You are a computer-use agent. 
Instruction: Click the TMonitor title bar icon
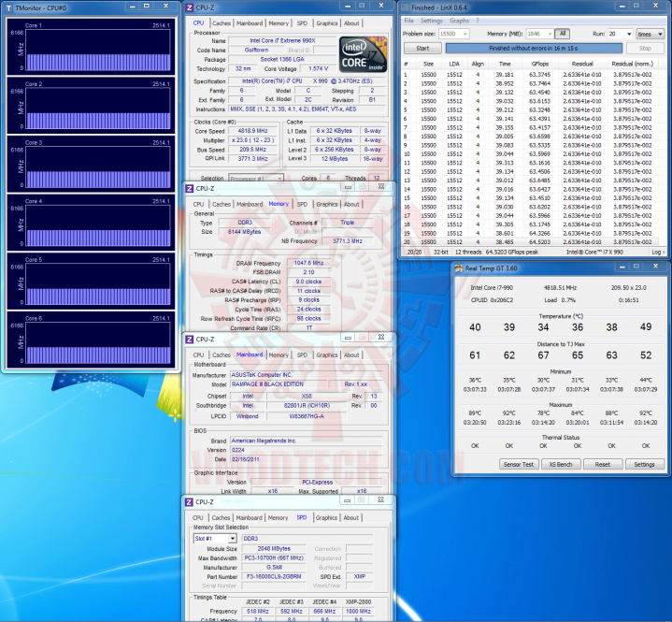(x=9, y=7)
